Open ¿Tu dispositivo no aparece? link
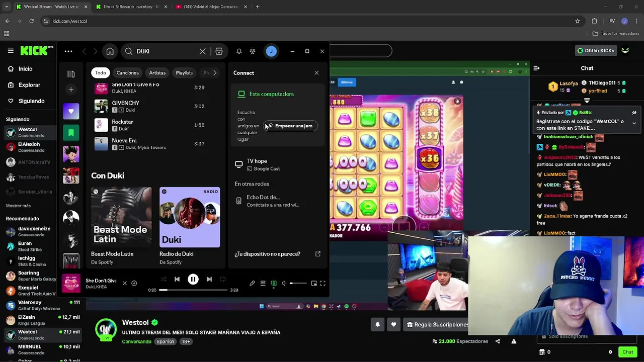Image resolution: width=644 pixels, height=362 pixels. (x=278, y=254)
